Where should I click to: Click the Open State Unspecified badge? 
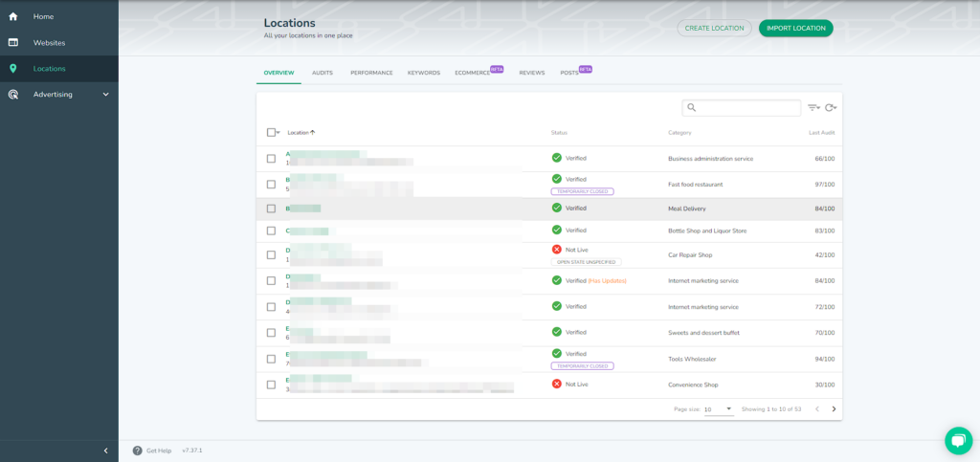pyautogui.click(x=587, y=262)
